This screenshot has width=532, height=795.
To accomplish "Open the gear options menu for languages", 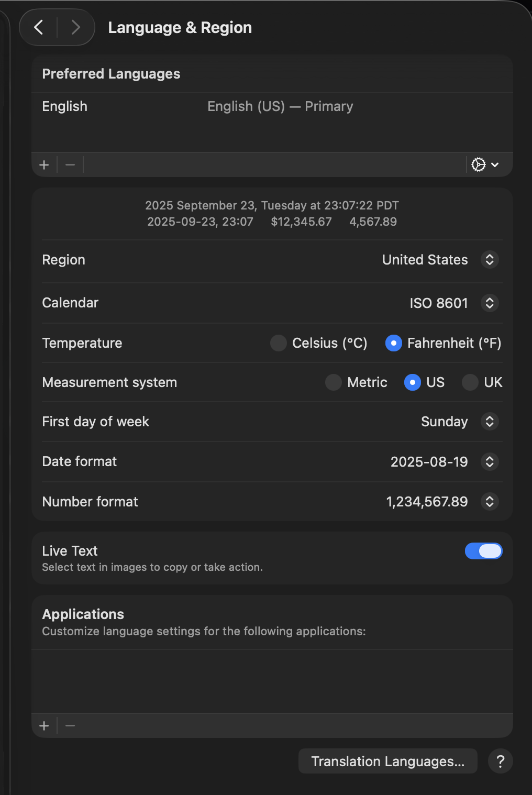I will point(484,165).
